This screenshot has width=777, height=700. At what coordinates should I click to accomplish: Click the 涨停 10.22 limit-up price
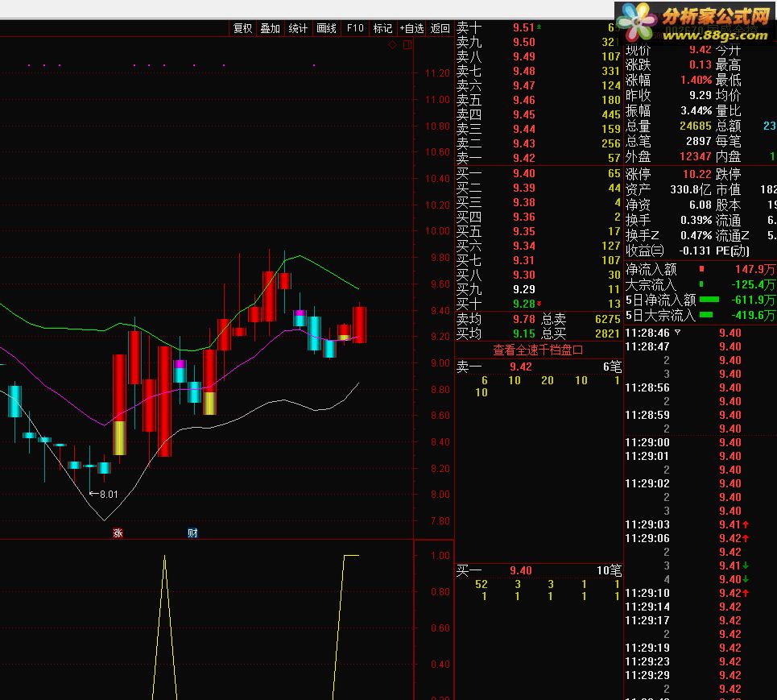tap(696, 174)
